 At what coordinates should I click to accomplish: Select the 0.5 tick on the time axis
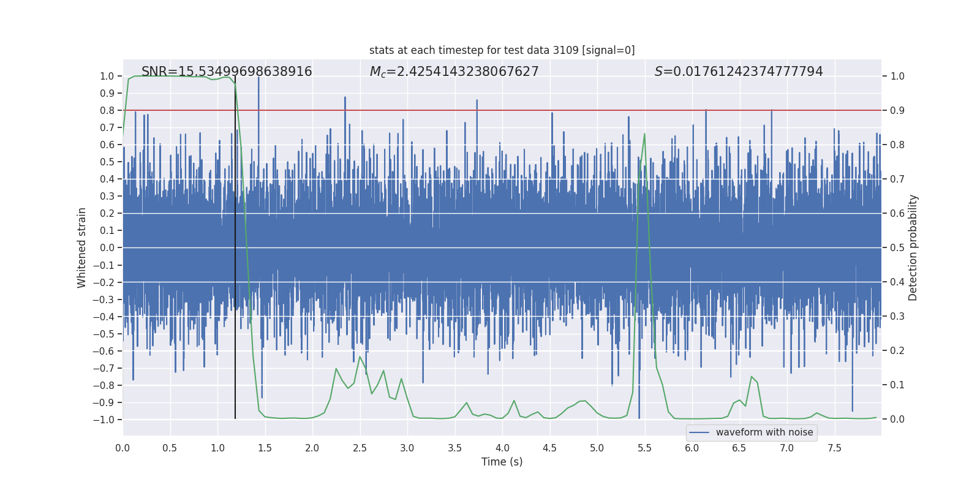(x=170, y=448)
